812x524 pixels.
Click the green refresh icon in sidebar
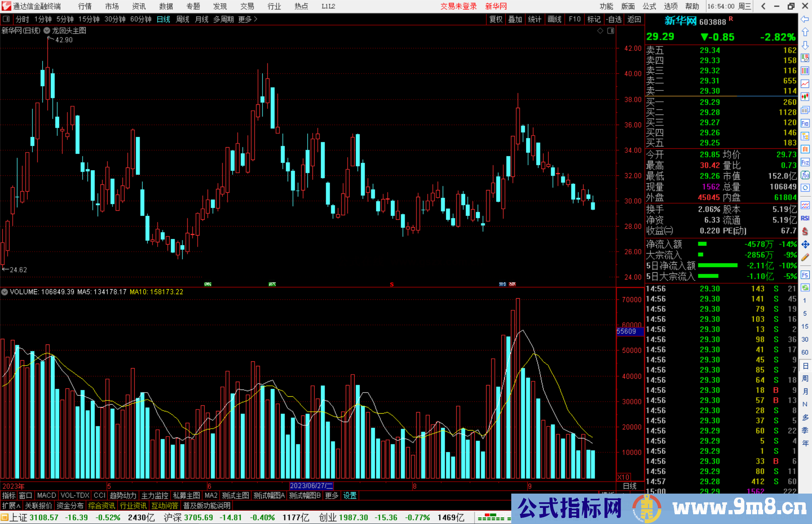tap(805, 288)
